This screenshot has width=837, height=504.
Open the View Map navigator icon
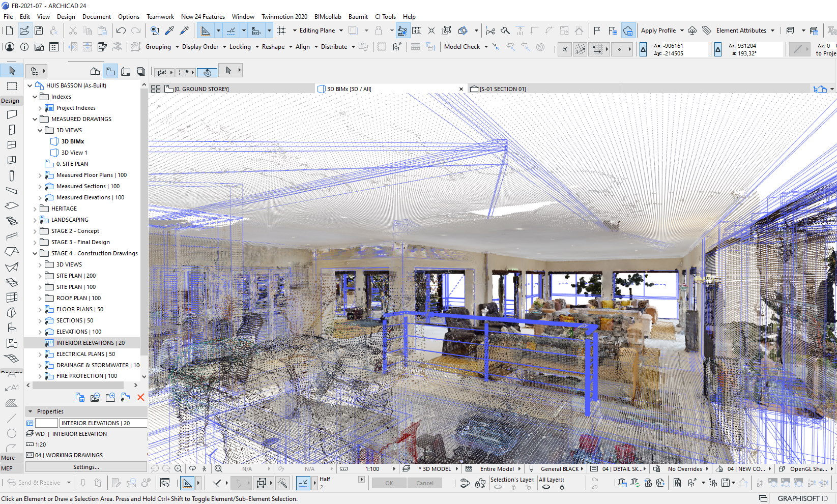(x=110, y=71)
